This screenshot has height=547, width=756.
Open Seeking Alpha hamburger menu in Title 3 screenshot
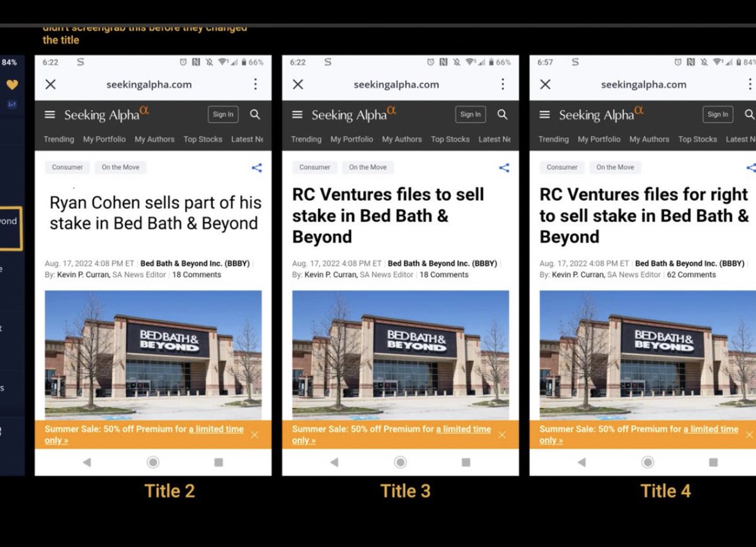tap(298, 115)
